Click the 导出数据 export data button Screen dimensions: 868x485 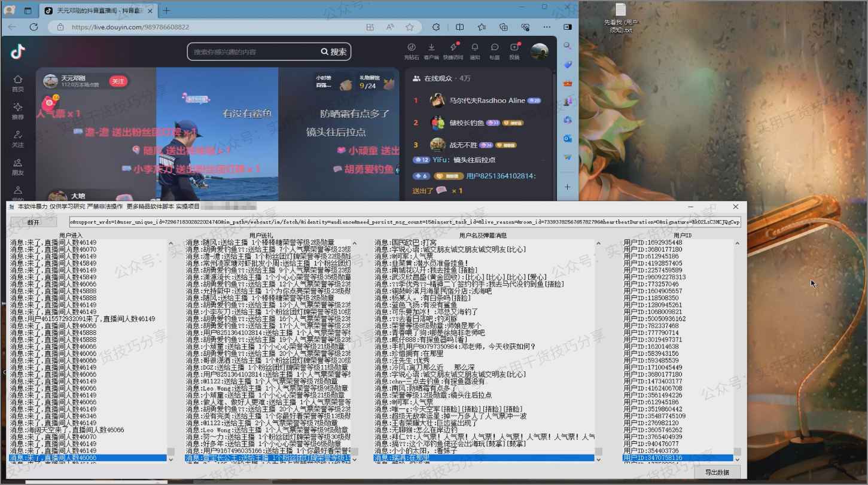(x=717, y=472)
